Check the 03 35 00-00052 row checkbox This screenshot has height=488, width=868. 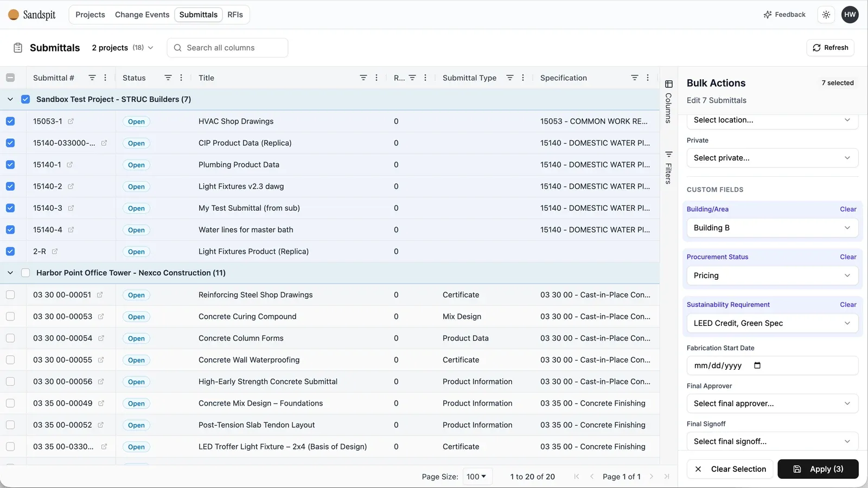pos(10,425)
